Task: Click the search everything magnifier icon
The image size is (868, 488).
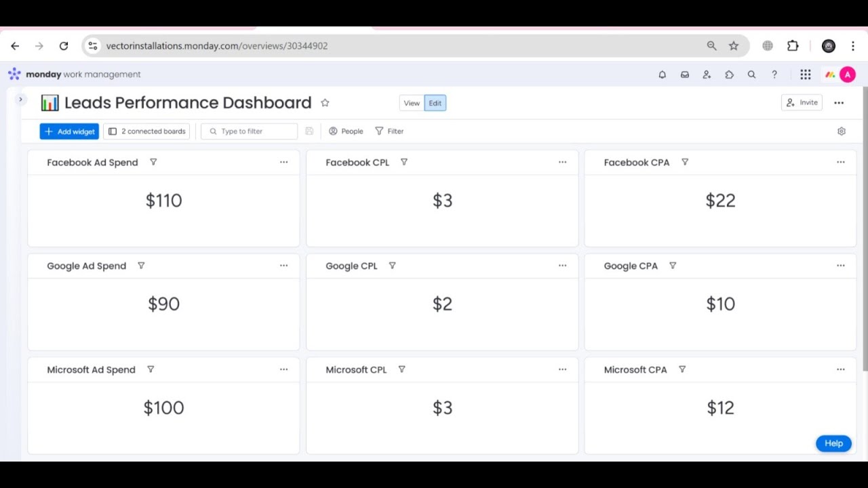Action: coord(751,75)
